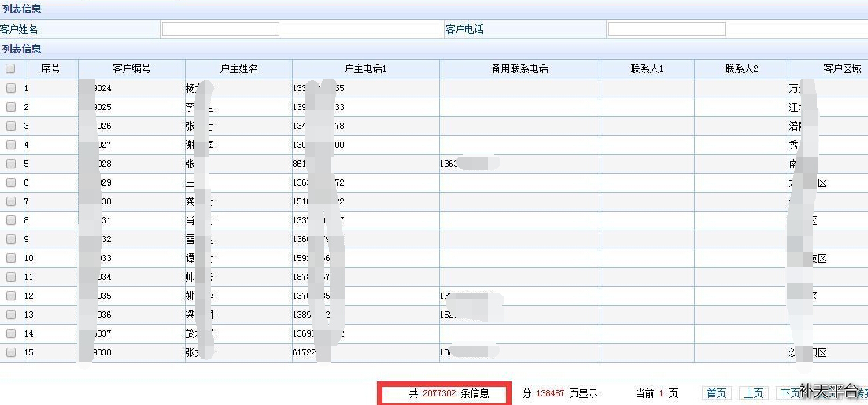The width and height of the screenshot is (868, 405).
Task: Click the 客户电话 search input field
Action: point(667,29)
